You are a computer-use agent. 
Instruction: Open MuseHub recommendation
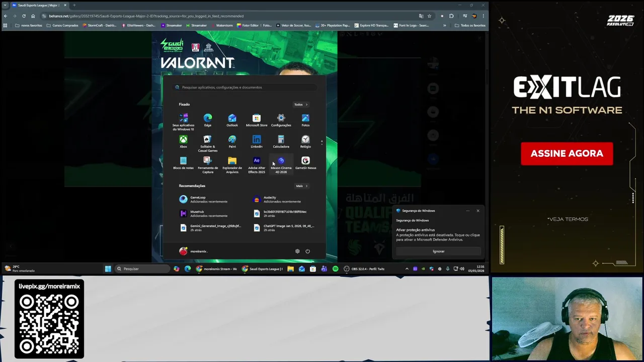pyautogui.click(x=204, y=214)
